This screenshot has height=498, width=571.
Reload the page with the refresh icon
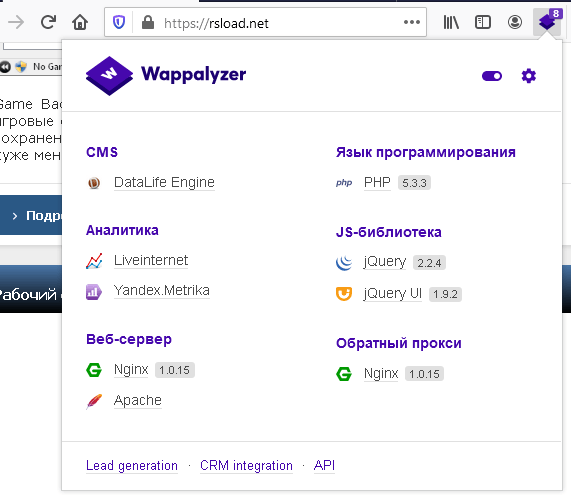[x=48, y=22]
